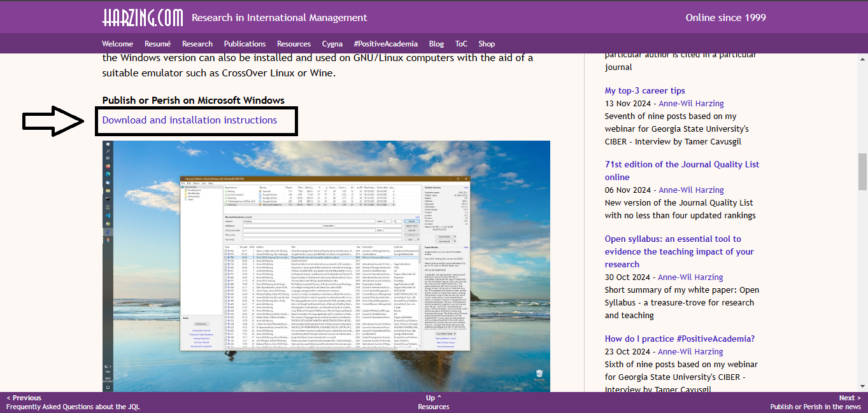Click the 'Online since 1999' text
This screenshot has height=413, width=868.
[726, 18]
